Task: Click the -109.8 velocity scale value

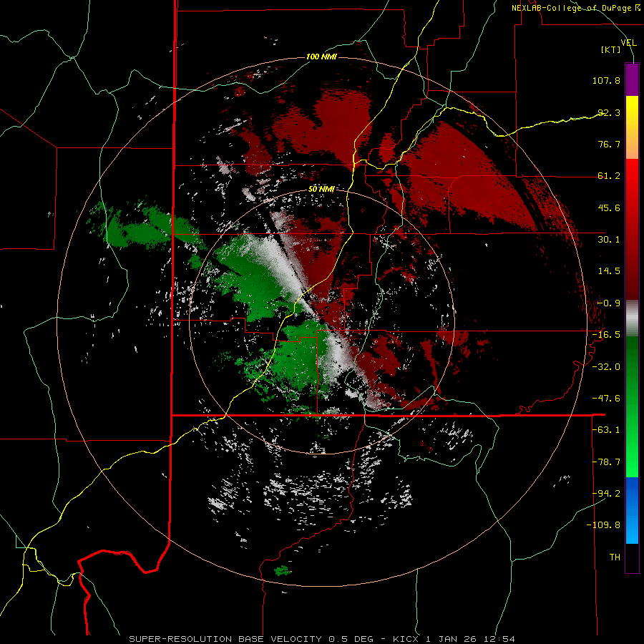Action: (x=603, y=525)
